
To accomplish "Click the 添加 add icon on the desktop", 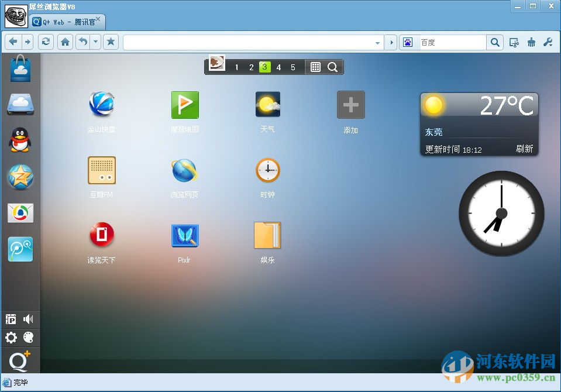I will (x=350, y=105).
